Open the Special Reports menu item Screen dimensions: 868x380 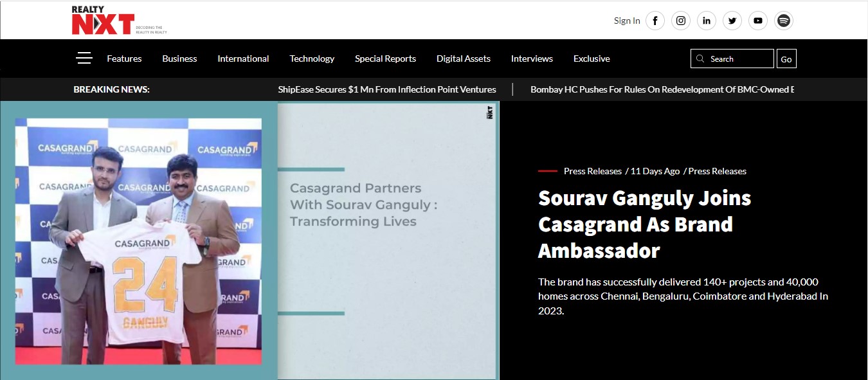(385, 59)
